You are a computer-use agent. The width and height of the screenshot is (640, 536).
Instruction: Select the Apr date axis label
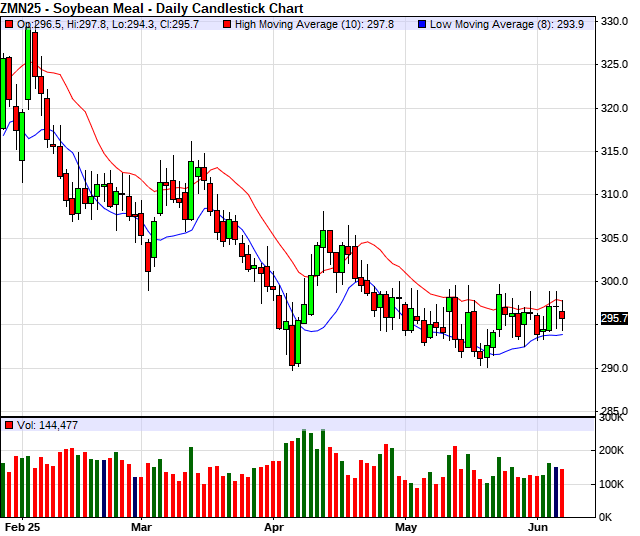(x=273, y=526)
